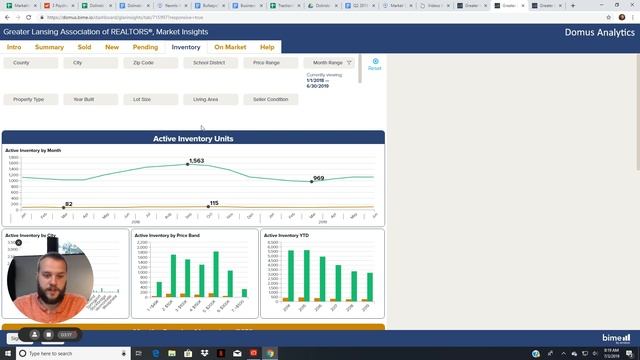Open the Mail app from the taskbar
This screenshot has height=360, width=640.
point(237,353)
